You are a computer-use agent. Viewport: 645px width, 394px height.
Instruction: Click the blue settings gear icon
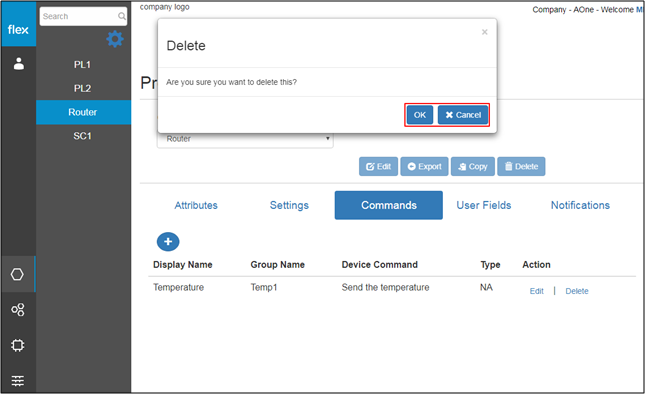tap(115, 39)
